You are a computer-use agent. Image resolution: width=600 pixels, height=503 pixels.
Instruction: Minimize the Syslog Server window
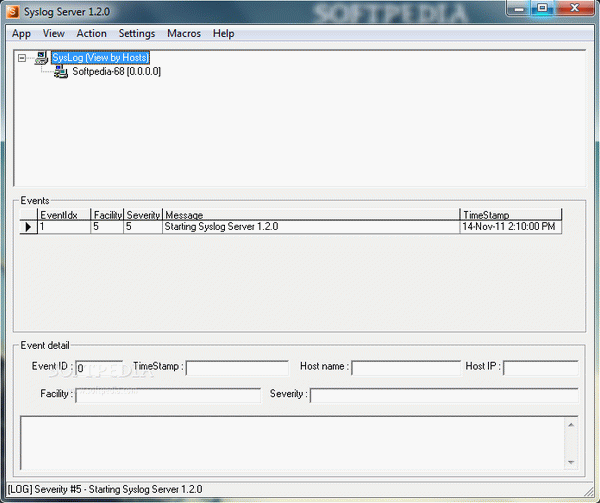pos(519,8)
